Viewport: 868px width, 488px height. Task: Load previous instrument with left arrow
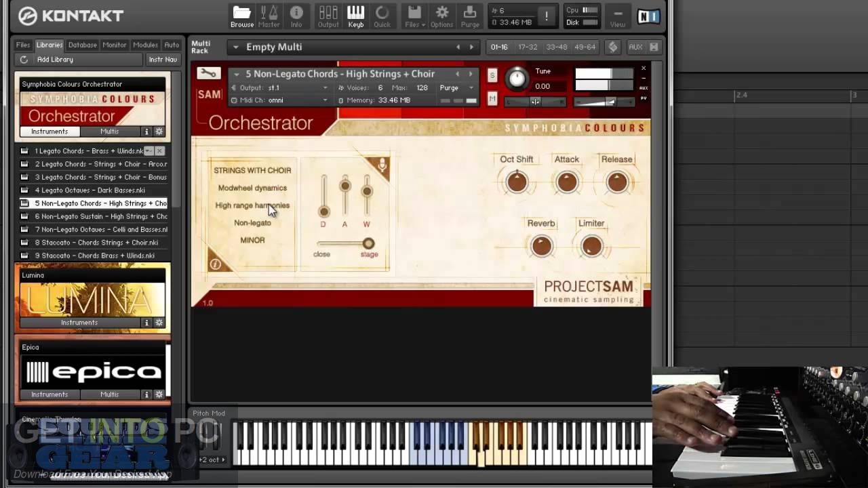coord(457,74)
